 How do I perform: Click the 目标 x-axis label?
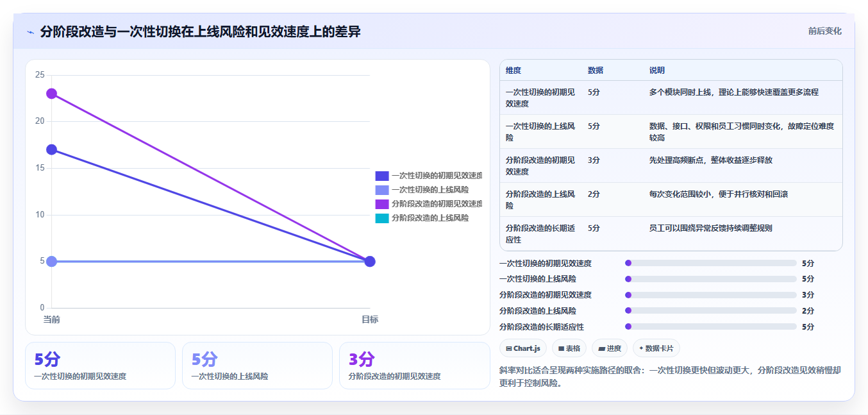click(370, 319)
